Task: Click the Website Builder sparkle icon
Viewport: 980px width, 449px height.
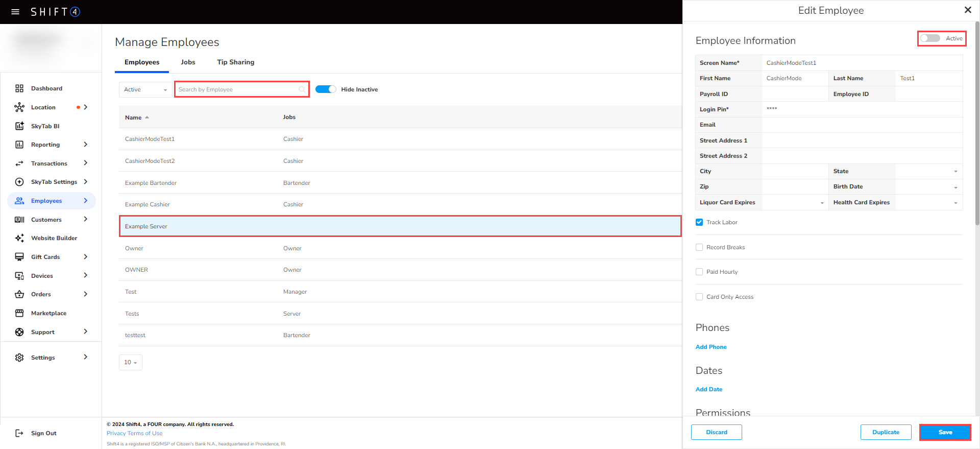Action: point(19,238)
